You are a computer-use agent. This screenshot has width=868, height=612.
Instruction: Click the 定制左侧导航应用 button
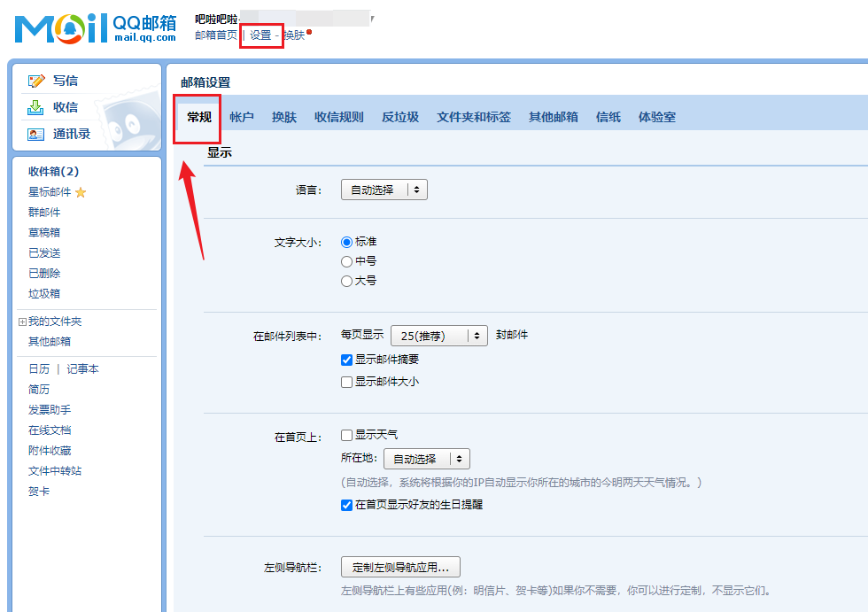(x=400, y=567)
